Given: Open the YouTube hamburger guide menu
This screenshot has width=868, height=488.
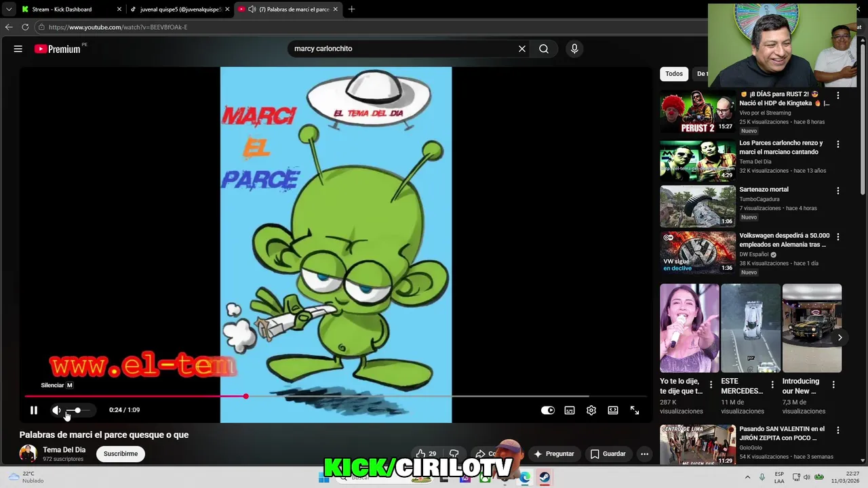Looking at the screenshot, I should pos(18,49).
